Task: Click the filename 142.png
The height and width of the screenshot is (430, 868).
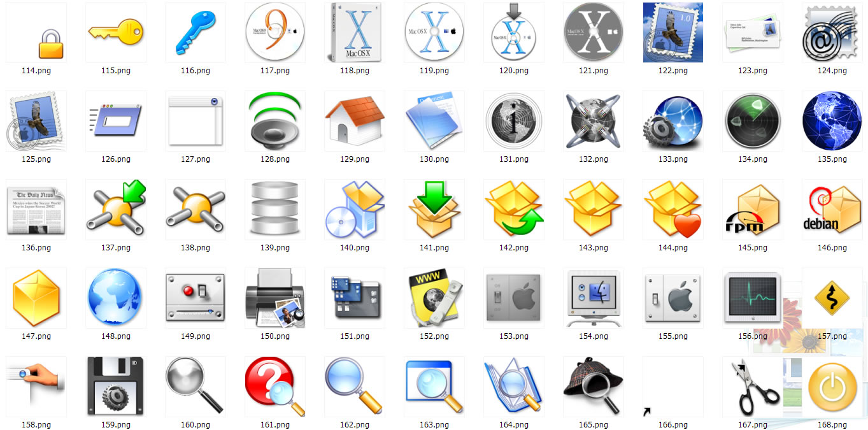Action: pos(514,248)
